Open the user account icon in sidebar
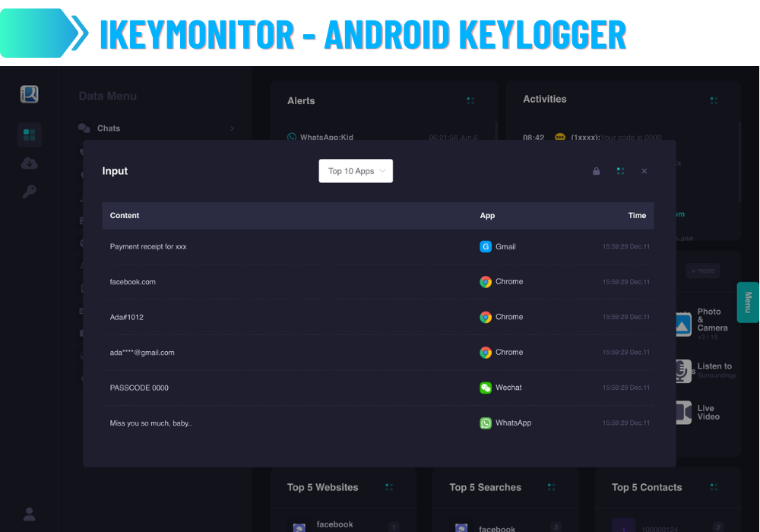 click(x=29, y=514)
